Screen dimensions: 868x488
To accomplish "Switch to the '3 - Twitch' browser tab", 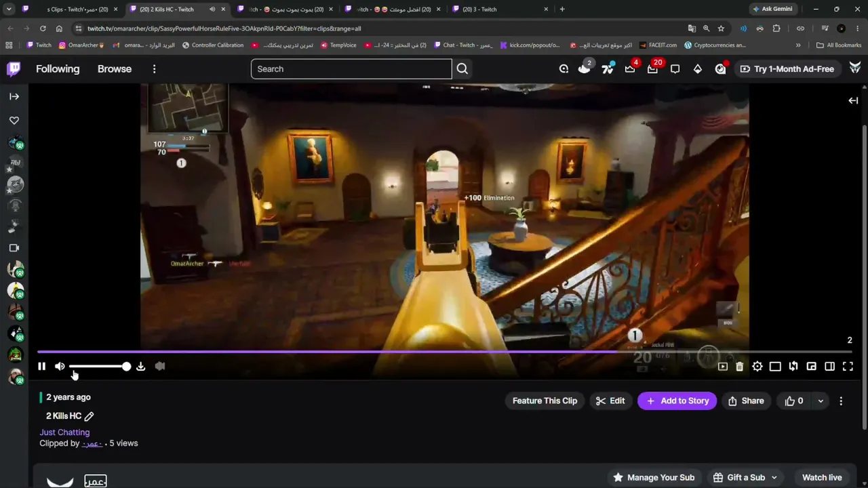I will (x=500, y=9).
